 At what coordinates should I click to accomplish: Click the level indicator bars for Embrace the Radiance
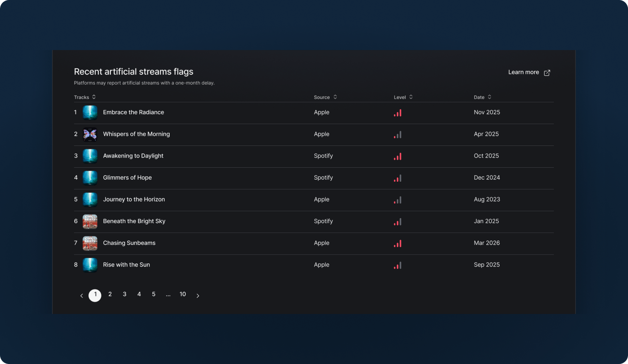pyautogui.click(x=398, y=113)
